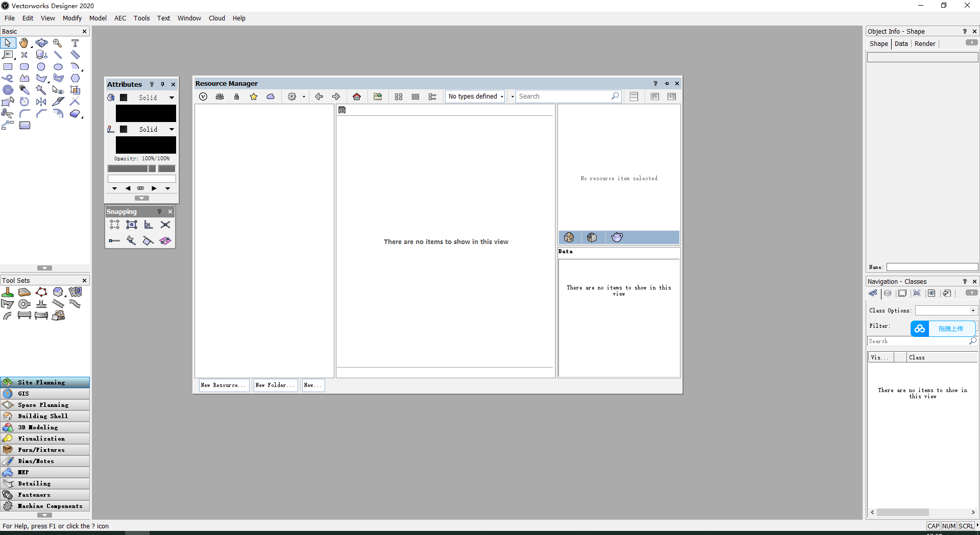Open gear settings dropdown arrow in Resource Manager
The image size is (980, 535).
[x=304, y=96]
